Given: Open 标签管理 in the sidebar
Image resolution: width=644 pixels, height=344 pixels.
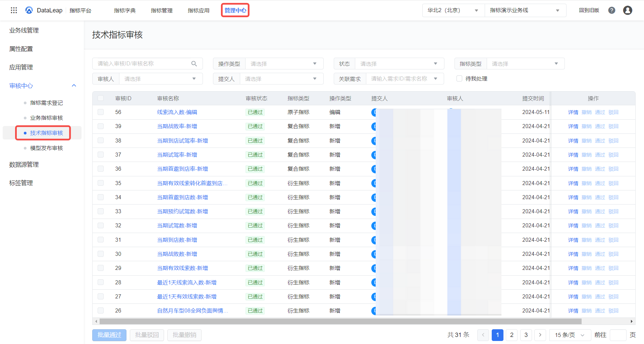Looking at the screenshot, I should (x=21, y=183).
